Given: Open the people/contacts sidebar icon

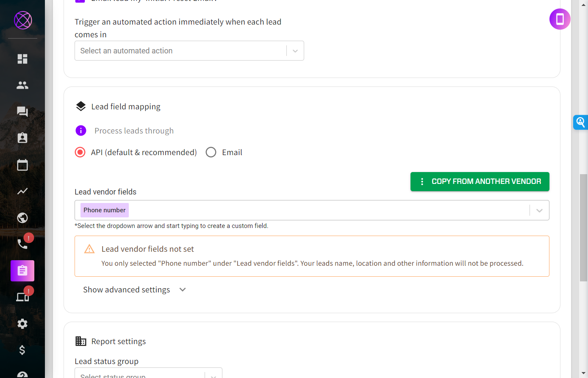Looking at the screenshot, I should (x=22, y=85).
